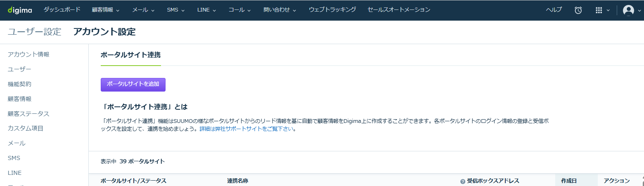
Task: Expand the 問い合わせ dropdown menu
Action: pyautogui.click(x=280, y=9)
